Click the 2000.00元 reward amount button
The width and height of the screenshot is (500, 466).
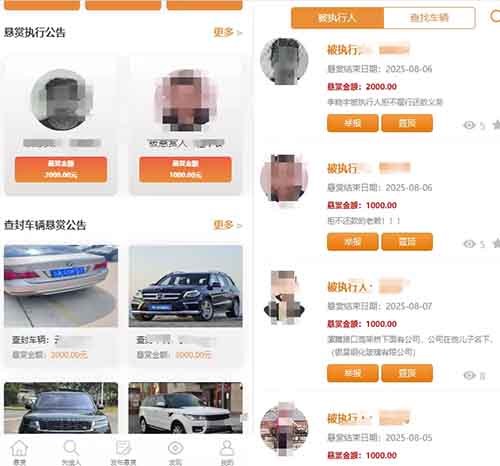click(61, 169)
